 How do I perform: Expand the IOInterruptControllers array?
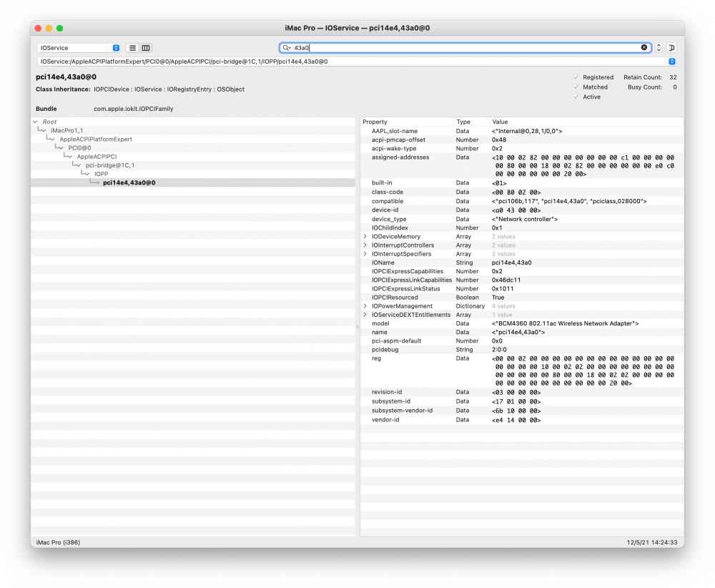click(x=365, y=245)
